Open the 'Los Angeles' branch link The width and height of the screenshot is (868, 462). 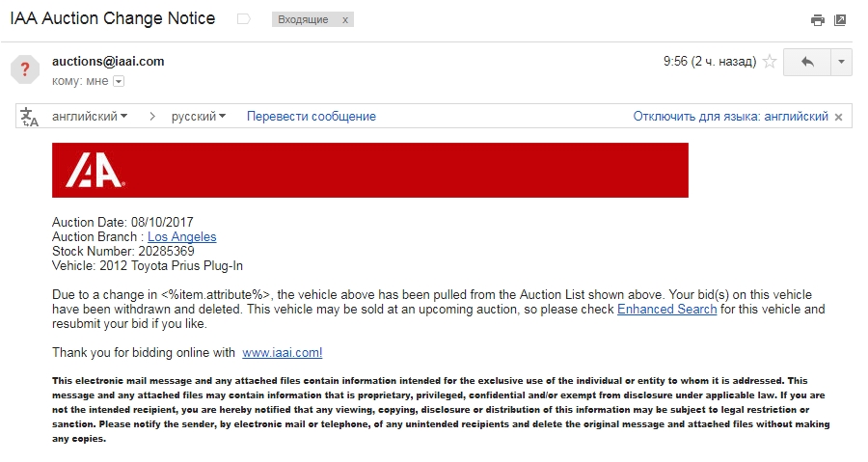click(x=181, y=237)
